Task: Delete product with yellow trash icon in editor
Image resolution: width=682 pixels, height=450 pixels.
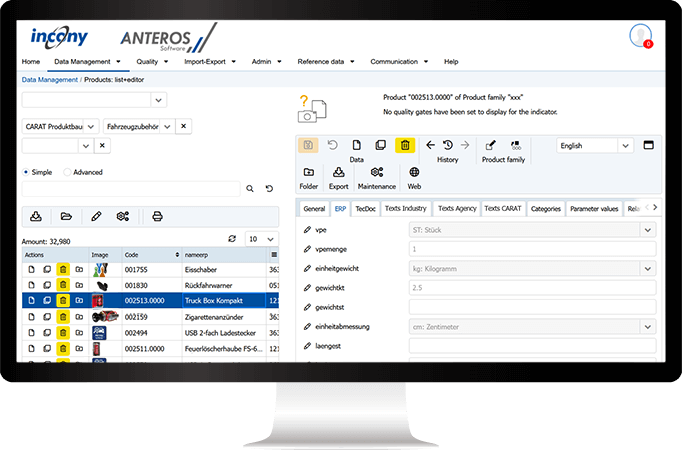Action: (405, 145)
